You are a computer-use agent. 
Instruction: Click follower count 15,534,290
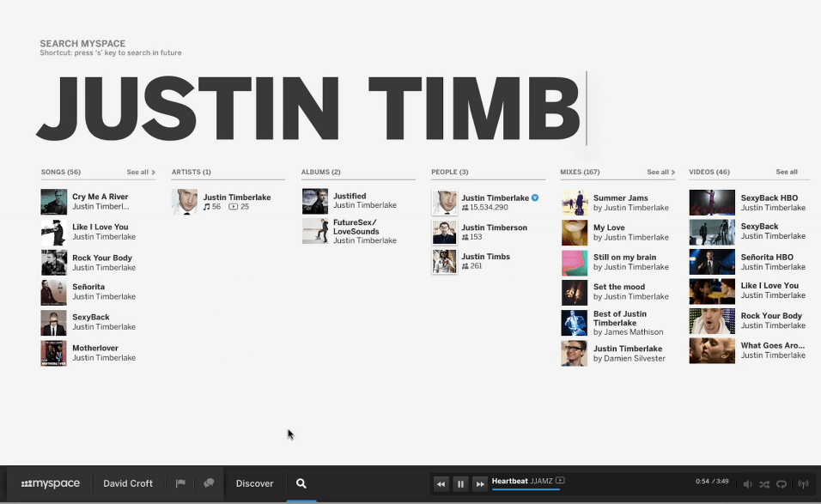pyautogui.click(x=485, y=207)
